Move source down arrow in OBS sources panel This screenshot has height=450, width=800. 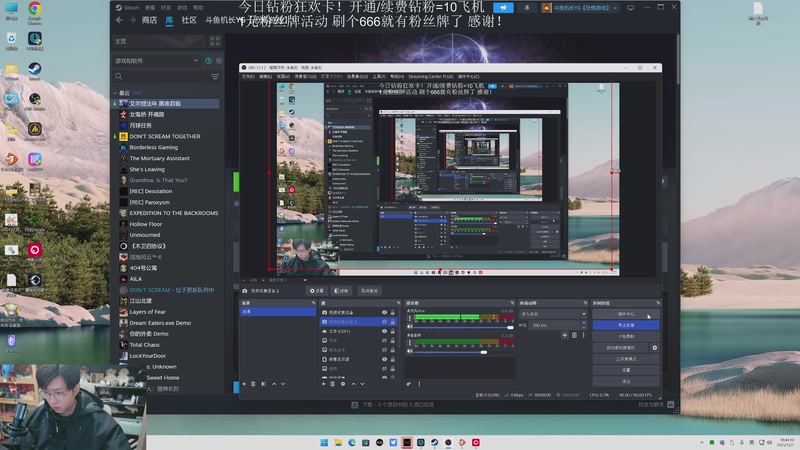(x=362, y=384)
